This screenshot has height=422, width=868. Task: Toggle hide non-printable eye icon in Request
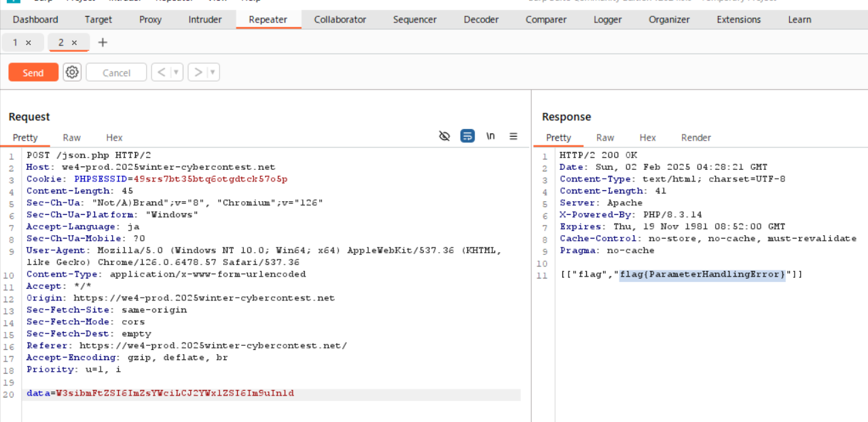pyautogui.click(x=444, y=137)
